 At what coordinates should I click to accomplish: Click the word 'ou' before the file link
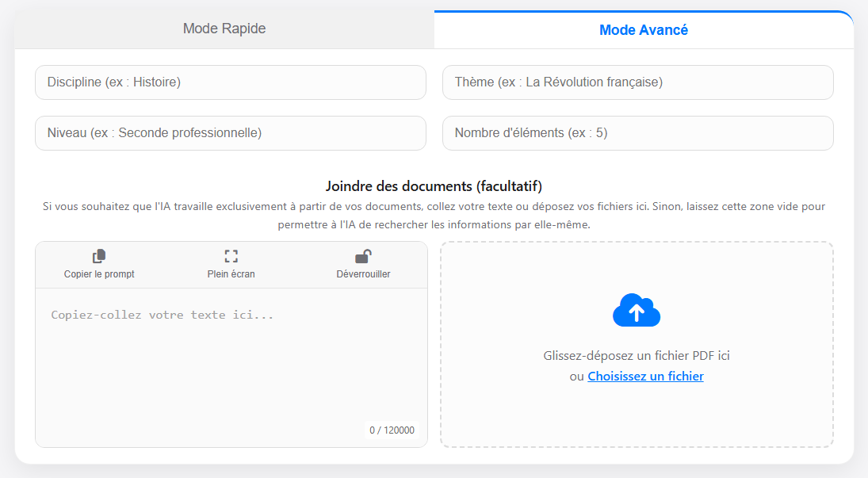(576, 377)
